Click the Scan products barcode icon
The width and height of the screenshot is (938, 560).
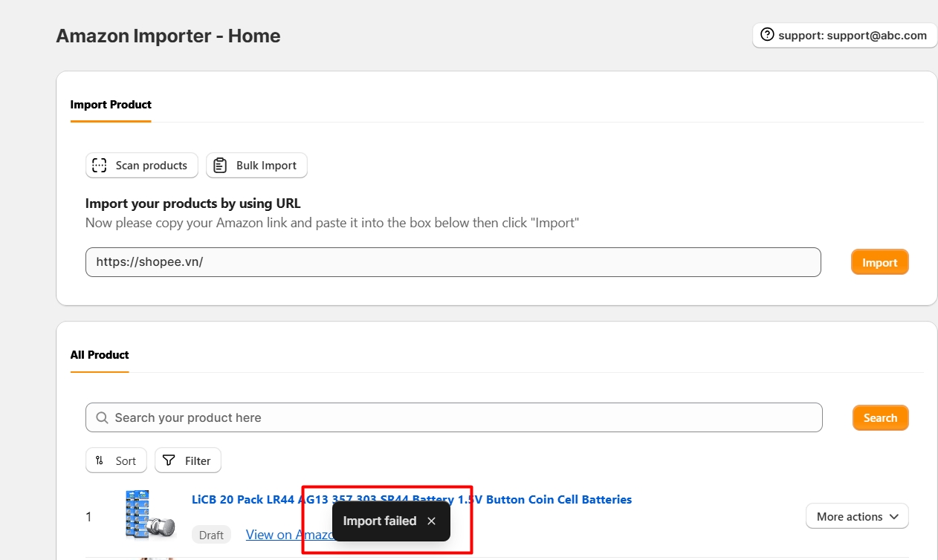[x=100, y=166]
